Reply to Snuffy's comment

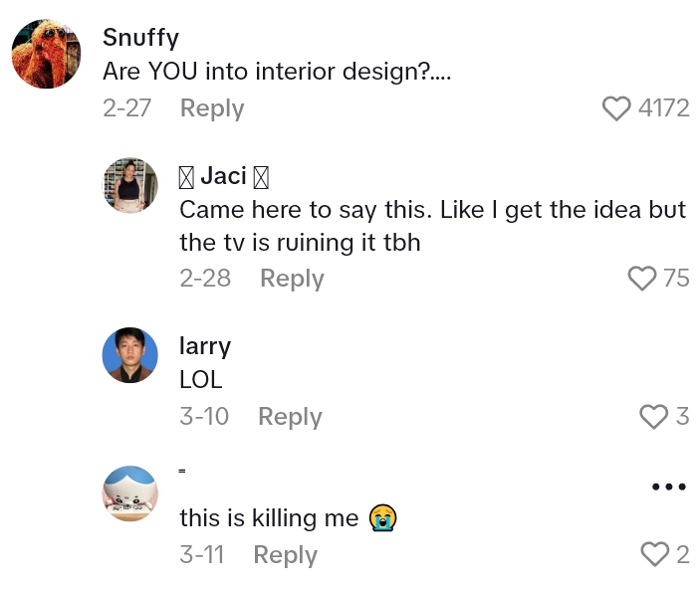211,108
